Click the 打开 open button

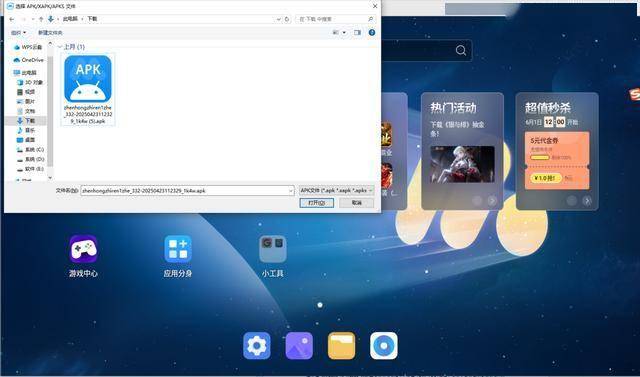click(316, 203)
